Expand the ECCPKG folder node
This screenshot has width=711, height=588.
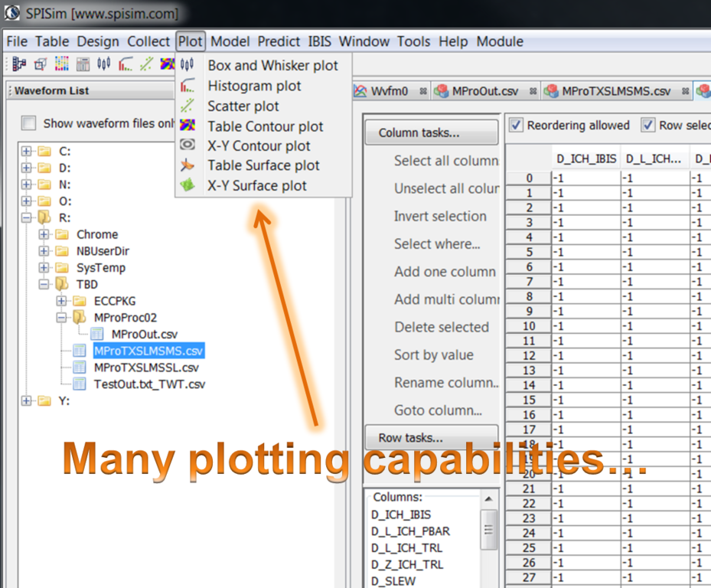[61, 301]
